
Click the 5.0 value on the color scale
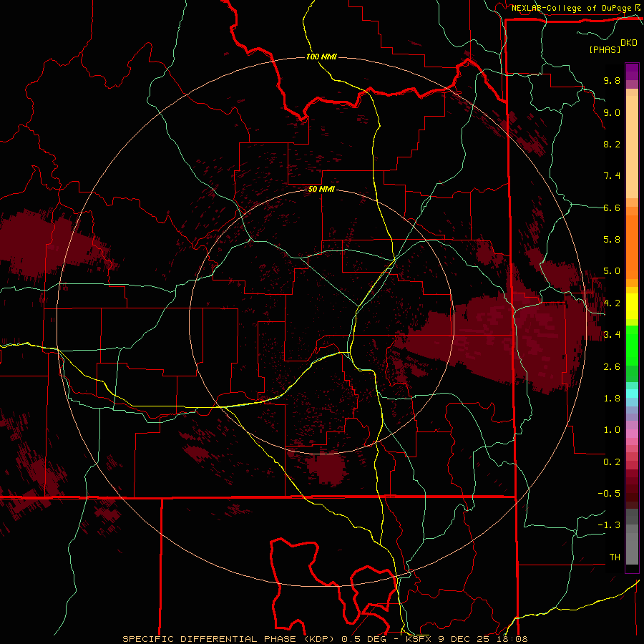click(x=612, y=271)
